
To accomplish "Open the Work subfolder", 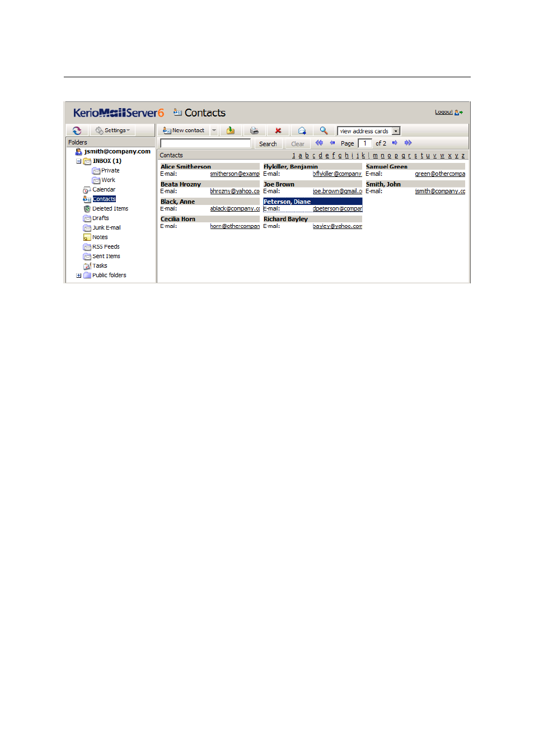I will [108, 180].
